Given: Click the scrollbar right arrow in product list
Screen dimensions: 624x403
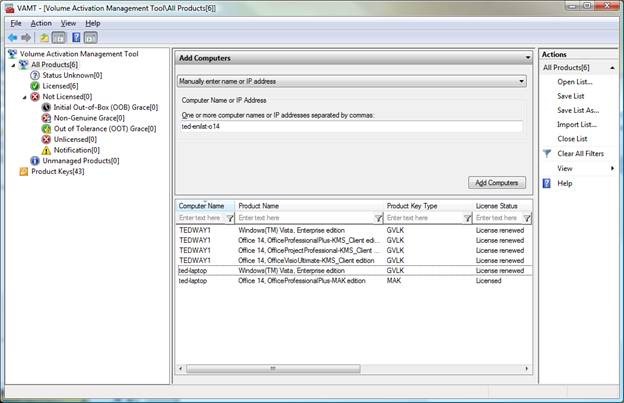Looking at the screenshot, I should click(x=526, y=369).
